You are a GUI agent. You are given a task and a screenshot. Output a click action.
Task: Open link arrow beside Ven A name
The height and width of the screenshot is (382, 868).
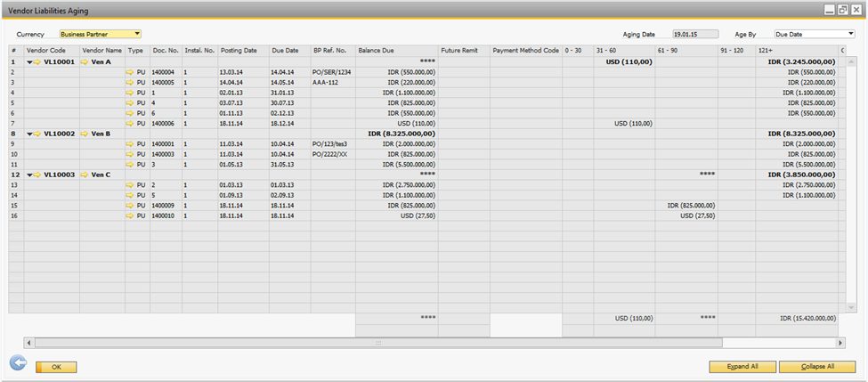(x=85, y=62)
